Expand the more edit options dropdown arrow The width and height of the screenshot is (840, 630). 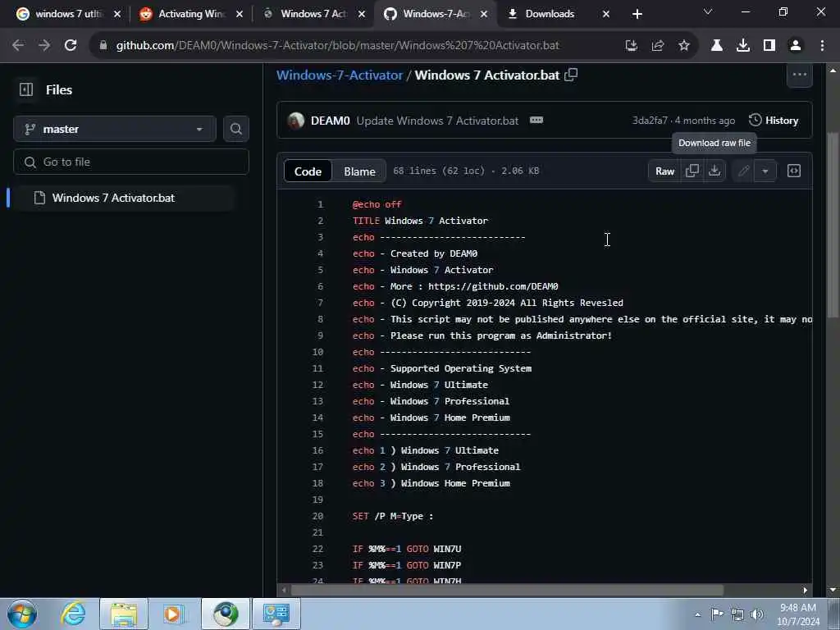[765, 171]
